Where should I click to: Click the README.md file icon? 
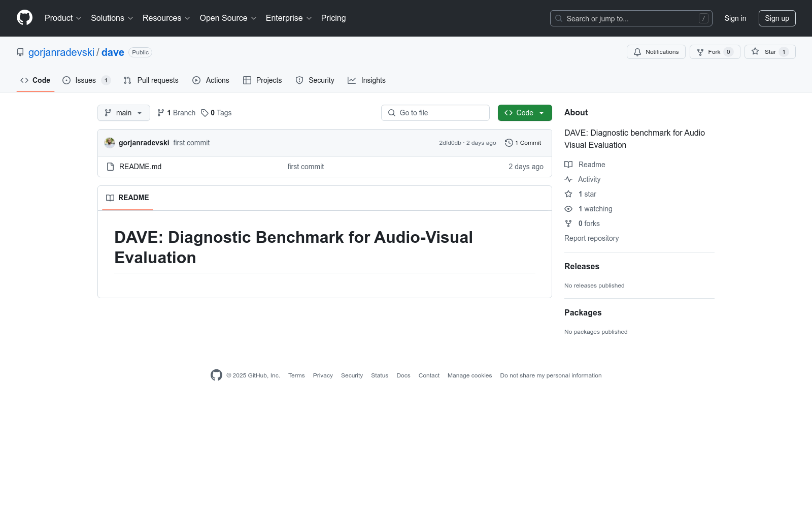click(x=110, y=167)
